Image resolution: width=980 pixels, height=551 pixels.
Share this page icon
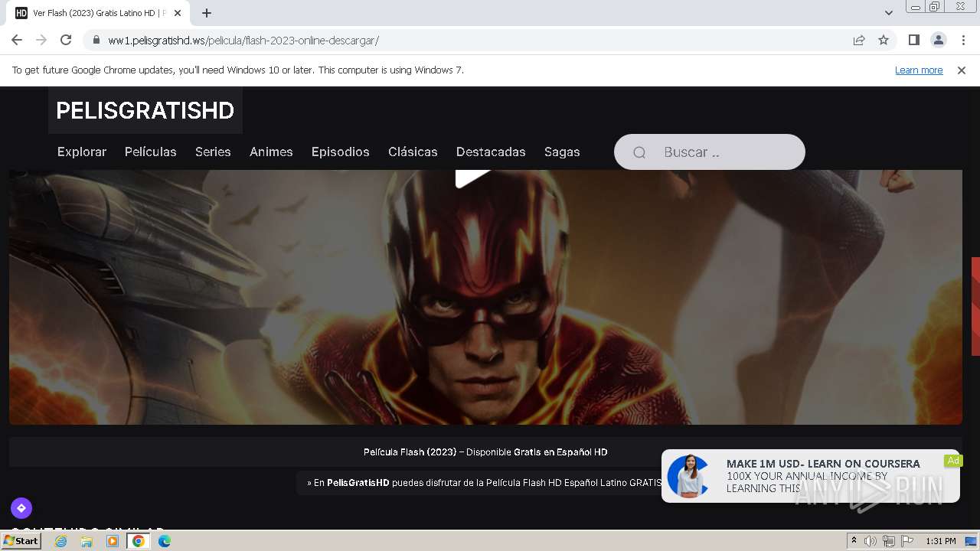tap(859, 40)
